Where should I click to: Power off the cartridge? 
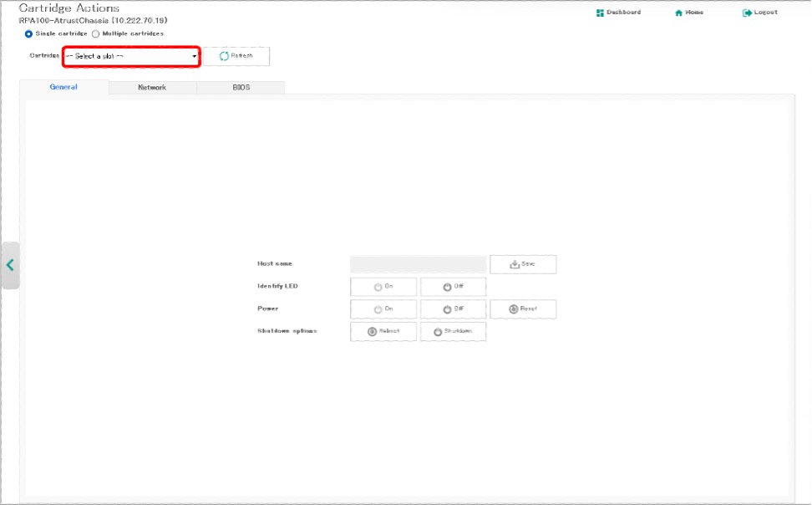pos(453,309)
